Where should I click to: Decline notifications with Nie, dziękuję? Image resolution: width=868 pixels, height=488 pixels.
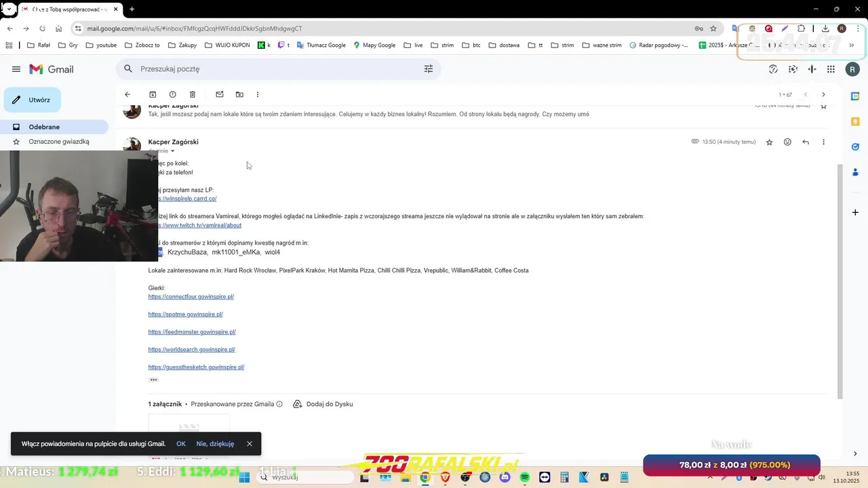[x=215, y=444]
